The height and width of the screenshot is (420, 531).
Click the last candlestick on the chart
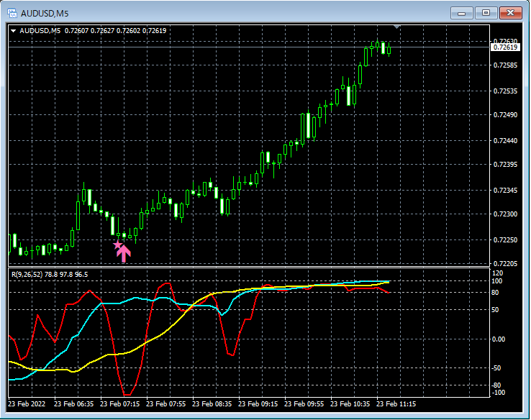pyautogui.click(x=389, y=50)
